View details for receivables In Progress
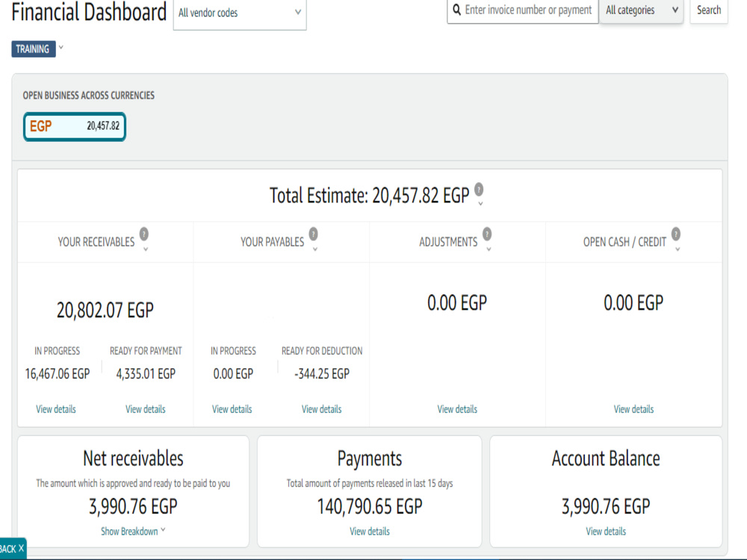 56,409
